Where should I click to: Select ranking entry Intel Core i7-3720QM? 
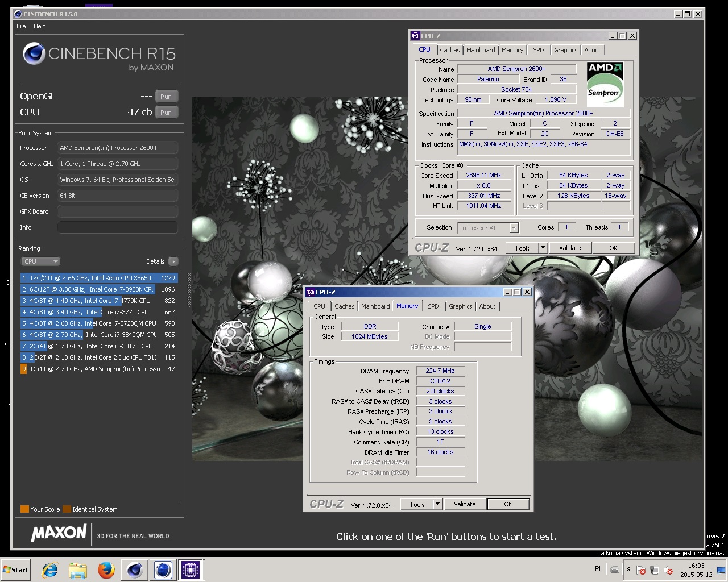(99, 323)
